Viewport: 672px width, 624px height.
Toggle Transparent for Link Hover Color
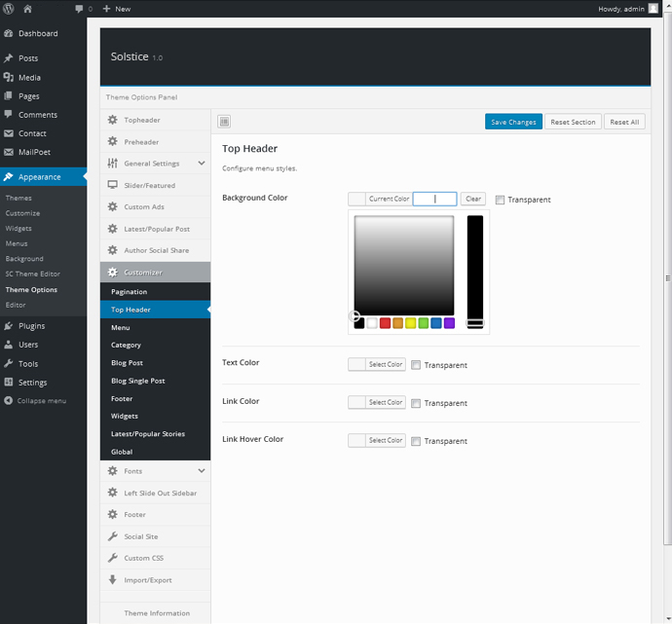pyautogui.click(x=416, y=441)
